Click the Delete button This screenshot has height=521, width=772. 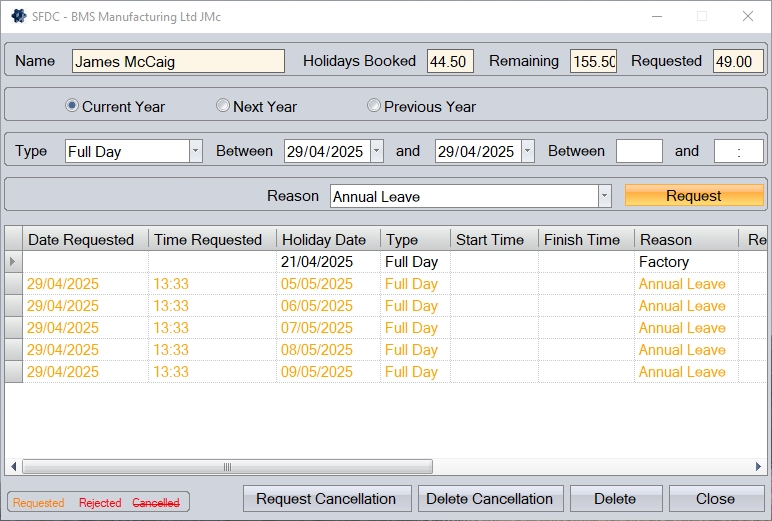(x=615, y=499)
